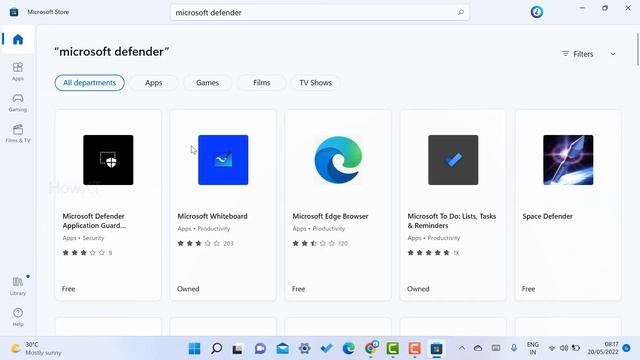The height and width of the screenshot is (360, 640).
Task: Click the Free label on Defender Application Guard card
Action: pos(69,289)
